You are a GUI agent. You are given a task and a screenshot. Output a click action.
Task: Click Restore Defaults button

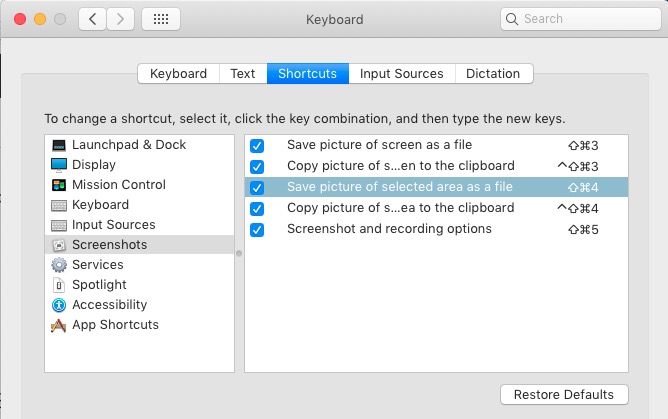pos(564,394)
